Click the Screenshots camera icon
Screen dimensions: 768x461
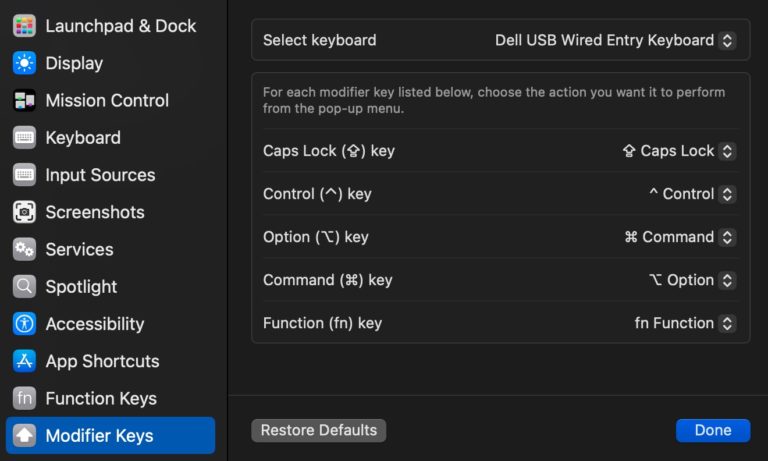tap(24, 212)
